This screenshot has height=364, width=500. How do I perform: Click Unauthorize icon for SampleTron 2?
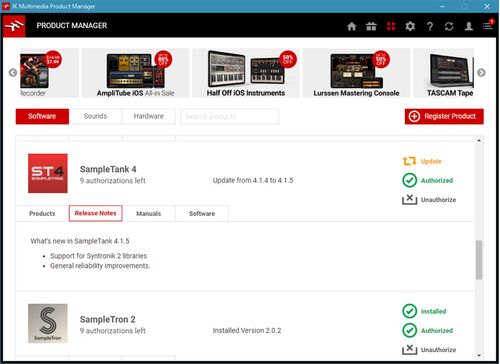click(409, 349)
